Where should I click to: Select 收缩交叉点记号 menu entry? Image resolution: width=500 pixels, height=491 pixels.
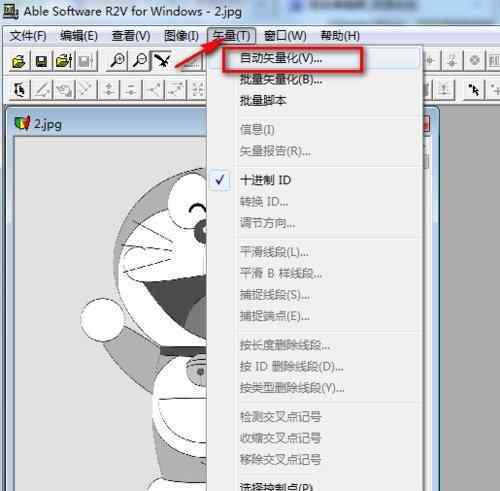pos(315,438)
